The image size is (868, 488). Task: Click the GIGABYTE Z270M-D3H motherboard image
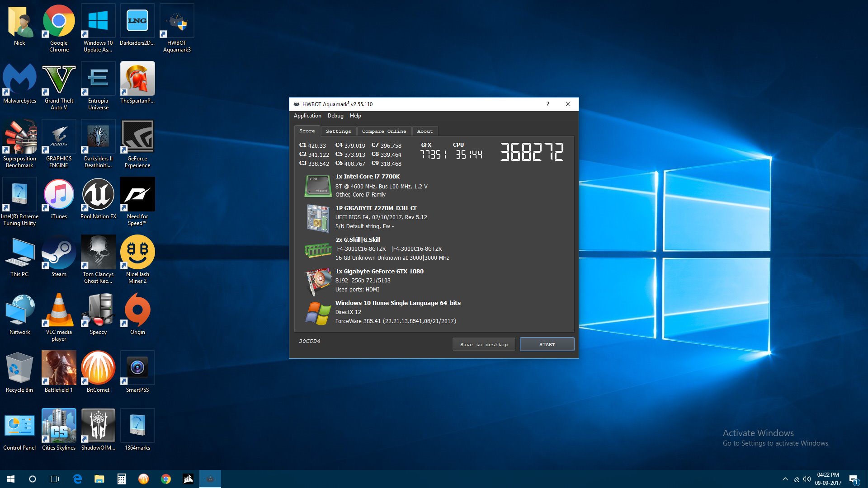318,218
